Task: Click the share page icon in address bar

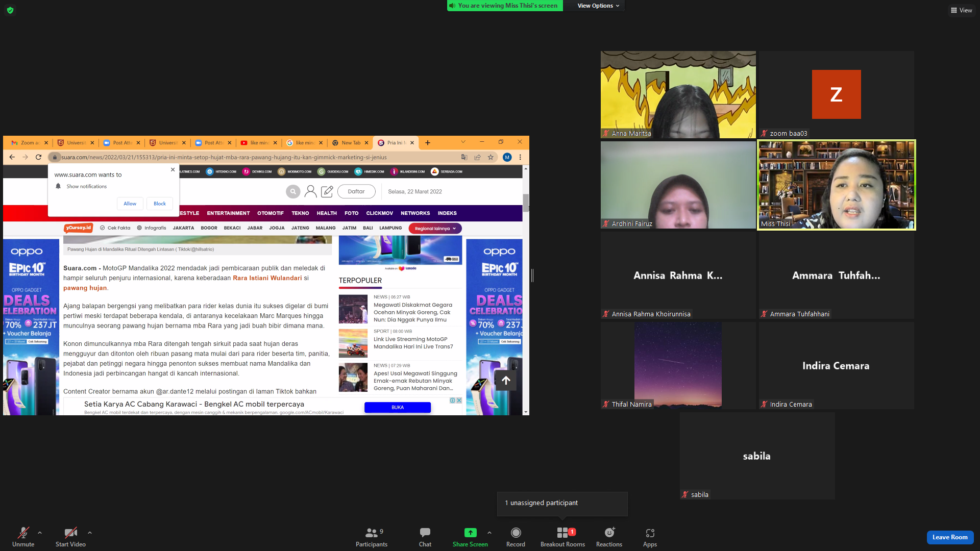Action: point(477,157)
